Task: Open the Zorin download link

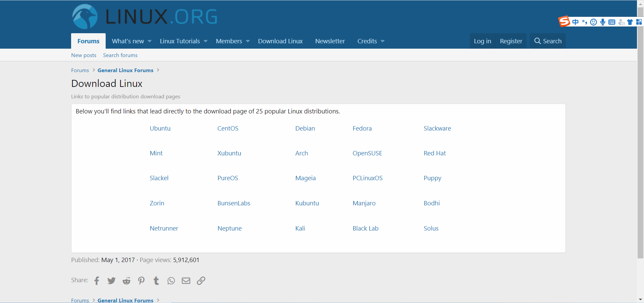Action: click(x=157, y=203)
